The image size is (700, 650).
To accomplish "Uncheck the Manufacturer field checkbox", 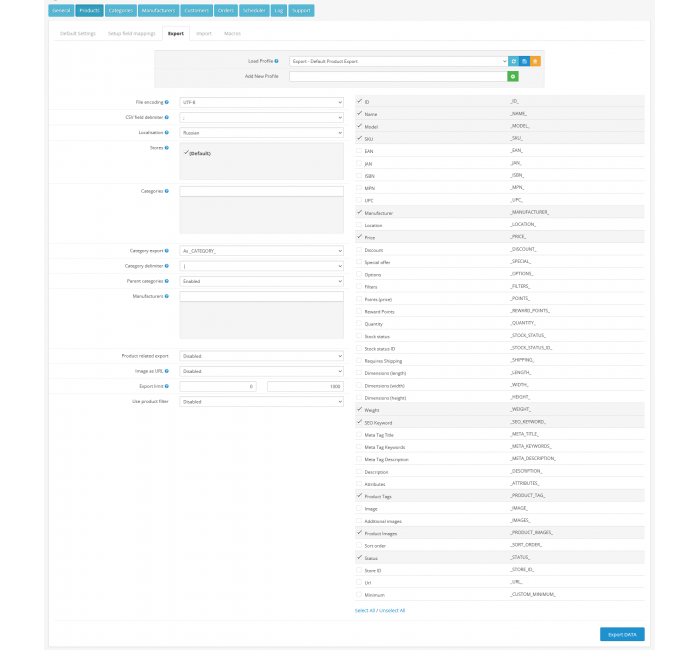I will coord(359,212).
